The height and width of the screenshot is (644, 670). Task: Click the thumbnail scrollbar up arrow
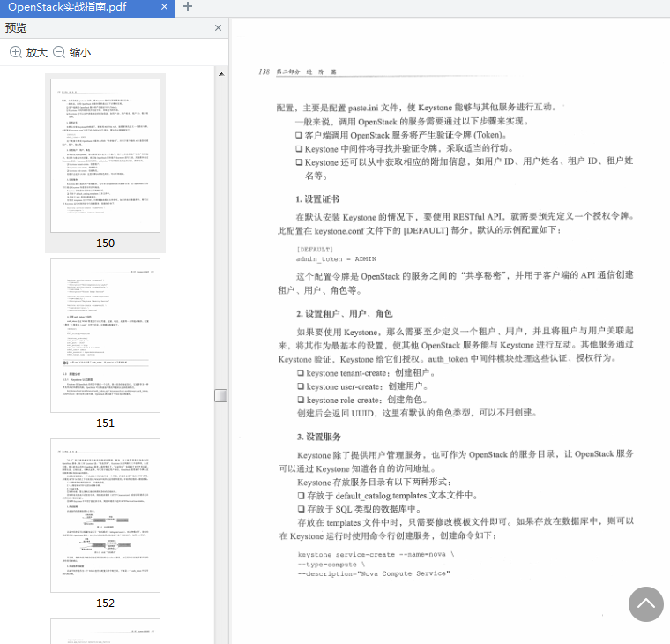[x=221, y=74]
